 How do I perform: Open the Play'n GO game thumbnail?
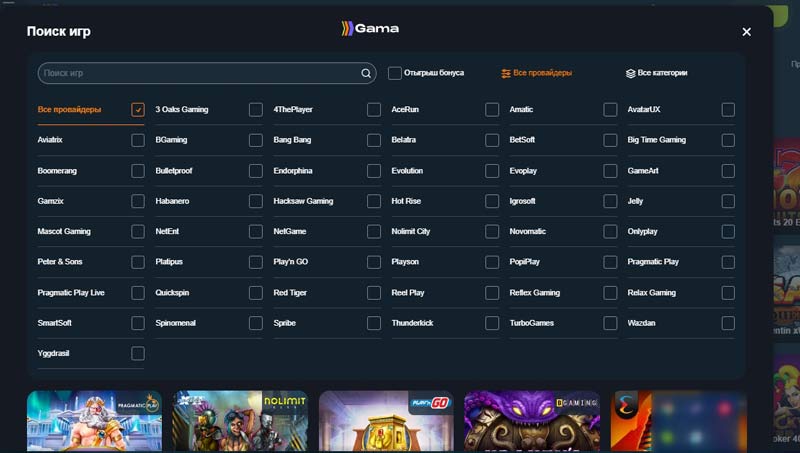coord(386,421)
